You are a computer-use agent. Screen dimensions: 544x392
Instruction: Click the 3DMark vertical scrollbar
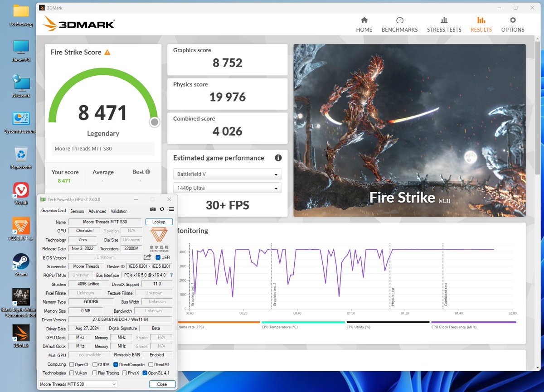tap(538, 109)
